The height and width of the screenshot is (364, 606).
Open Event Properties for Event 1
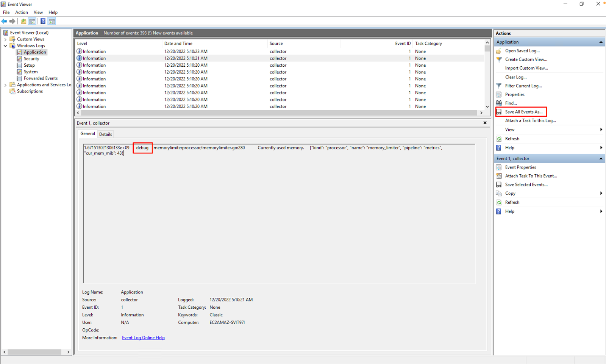pos(520,167)
